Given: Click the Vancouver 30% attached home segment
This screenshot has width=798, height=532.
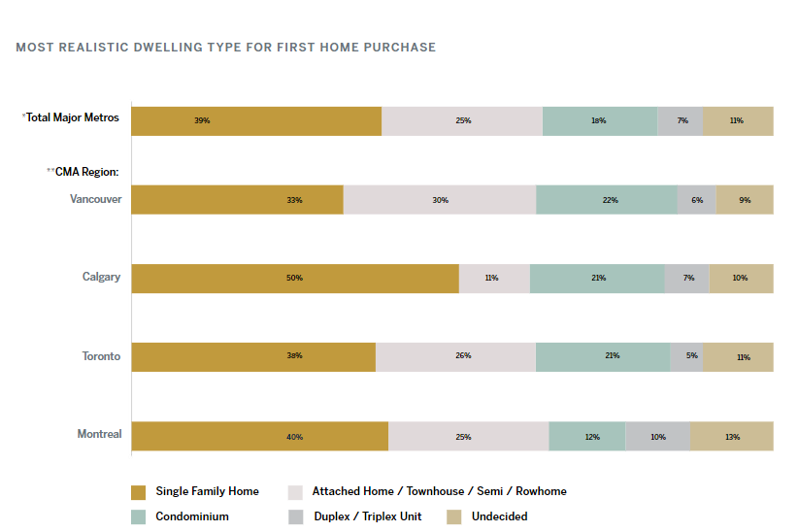Looking at the screenshot, I should 440,200.
